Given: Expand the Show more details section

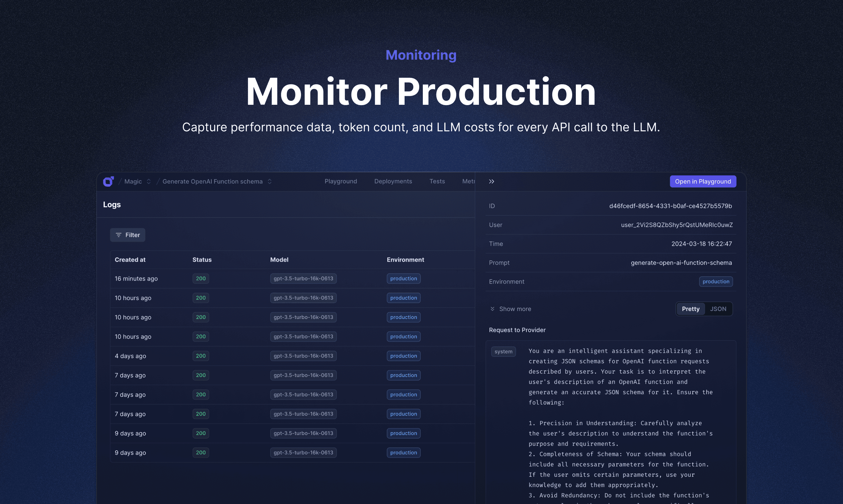Looking at the screenshot, I should click(515, 309).
